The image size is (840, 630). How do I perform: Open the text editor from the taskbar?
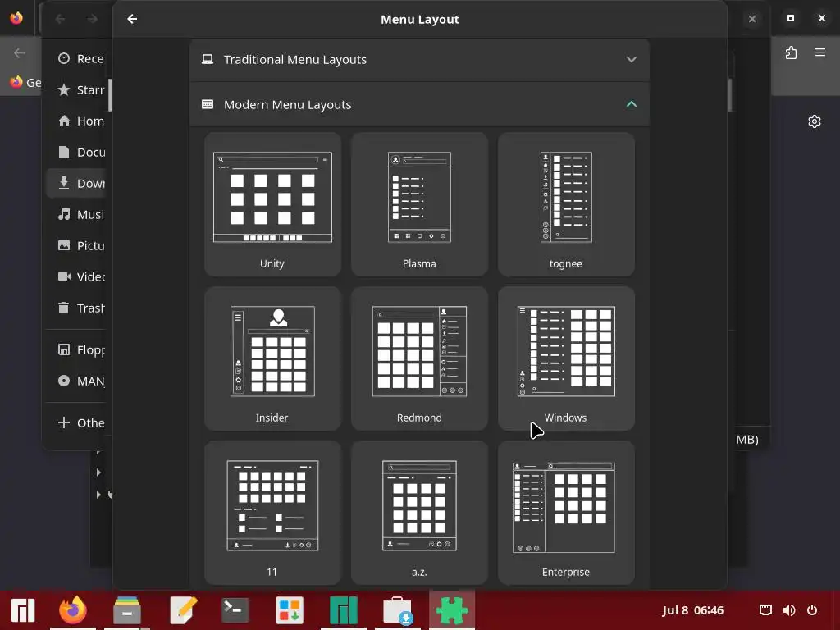pos(181,610)
